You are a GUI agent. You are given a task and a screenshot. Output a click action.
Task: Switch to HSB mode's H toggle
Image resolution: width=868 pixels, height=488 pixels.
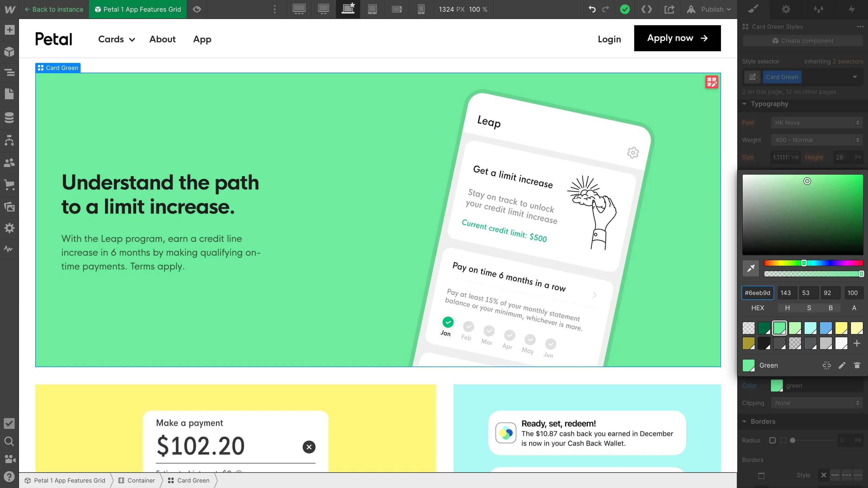(x=787, y=308)
